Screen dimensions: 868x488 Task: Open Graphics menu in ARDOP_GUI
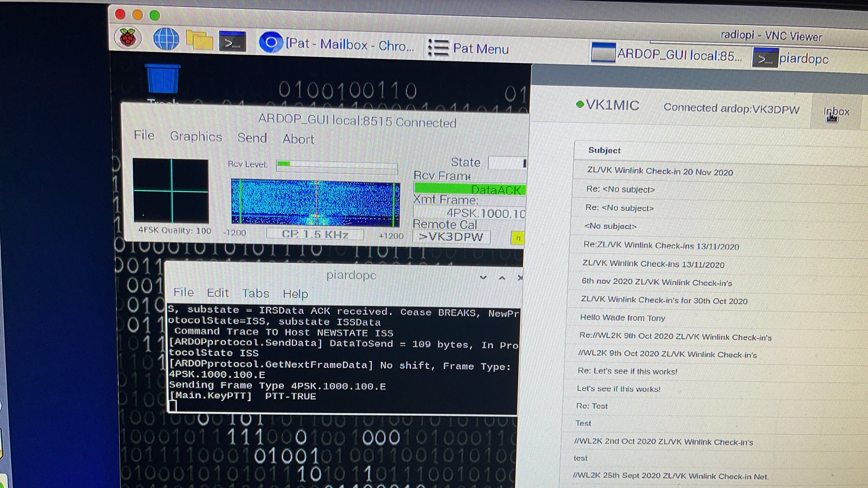coord(196,136)
